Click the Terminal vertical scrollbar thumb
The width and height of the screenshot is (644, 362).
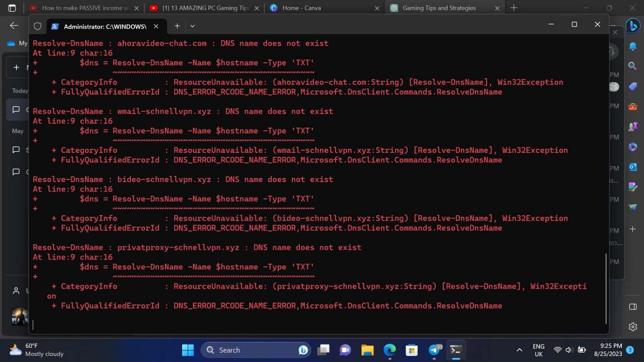click(606, 289)
